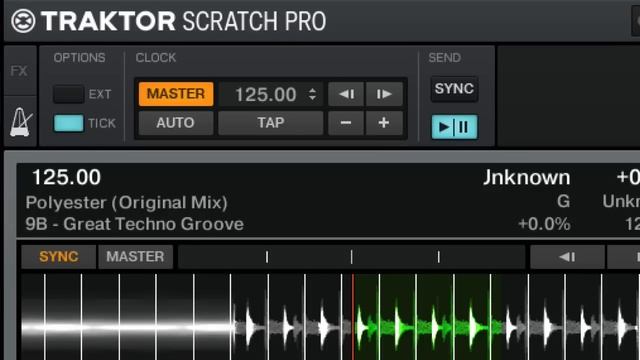Toggle MIDI clock send play/pause
Viewport: 640px width, 360px height.
click(454, 127)
